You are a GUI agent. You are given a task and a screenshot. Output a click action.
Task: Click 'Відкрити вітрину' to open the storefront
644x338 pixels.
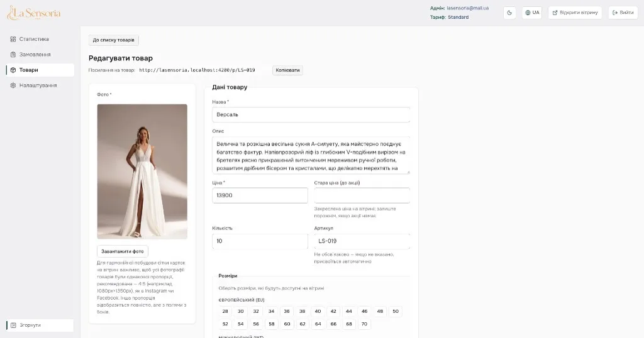click(x=575, y=13)
